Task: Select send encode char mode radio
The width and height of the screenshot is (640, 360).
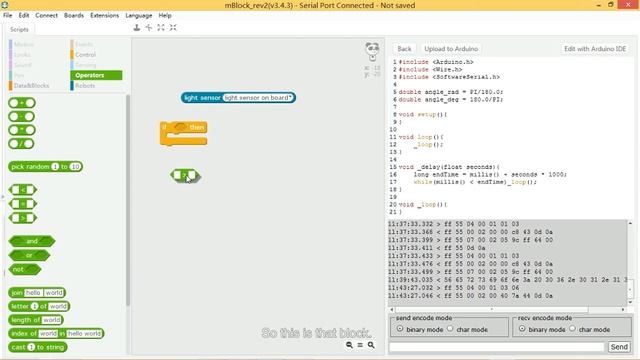Action: coord(450,329)
